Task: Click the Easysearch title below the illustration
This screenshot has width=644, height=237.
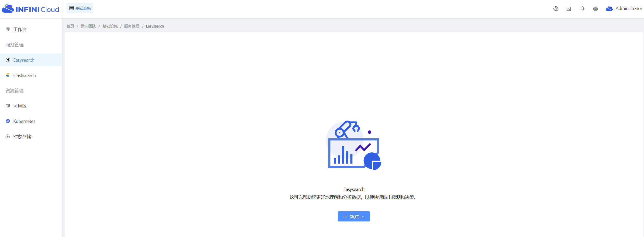Action: coord(354,189)
